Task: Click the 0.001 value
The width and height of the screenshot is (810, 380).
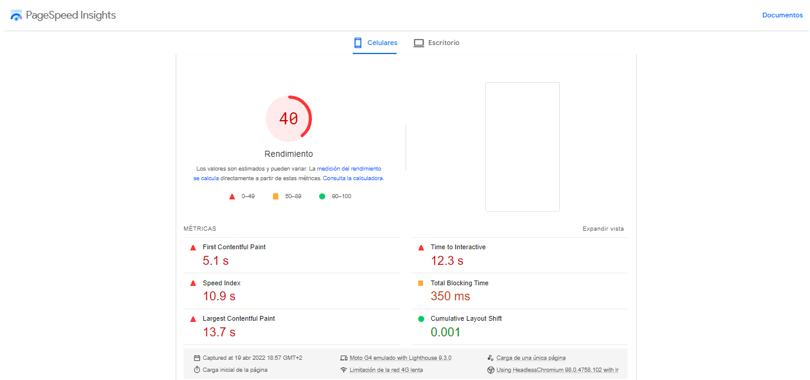Action: point(445,332)
